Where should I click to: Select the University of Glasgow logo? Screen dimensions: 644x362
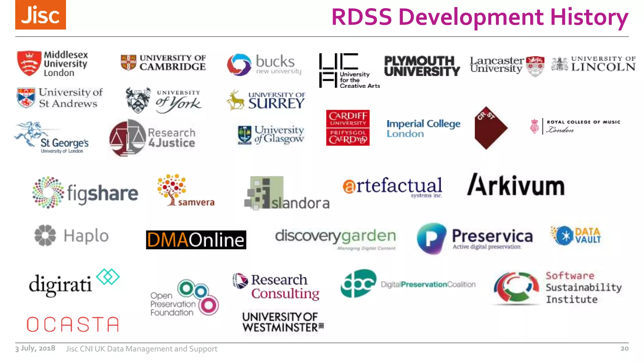(x=271, y=135)
